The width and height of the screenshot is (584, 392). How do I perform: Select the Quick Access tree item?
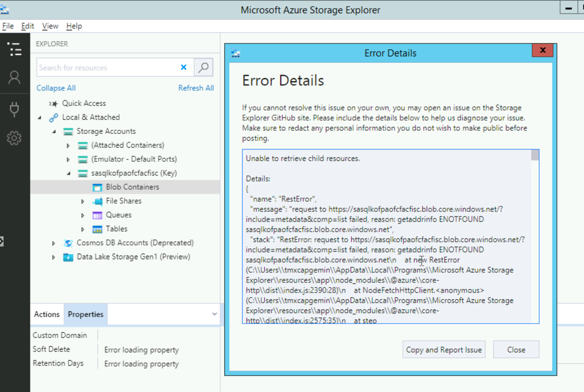(84, 103)
